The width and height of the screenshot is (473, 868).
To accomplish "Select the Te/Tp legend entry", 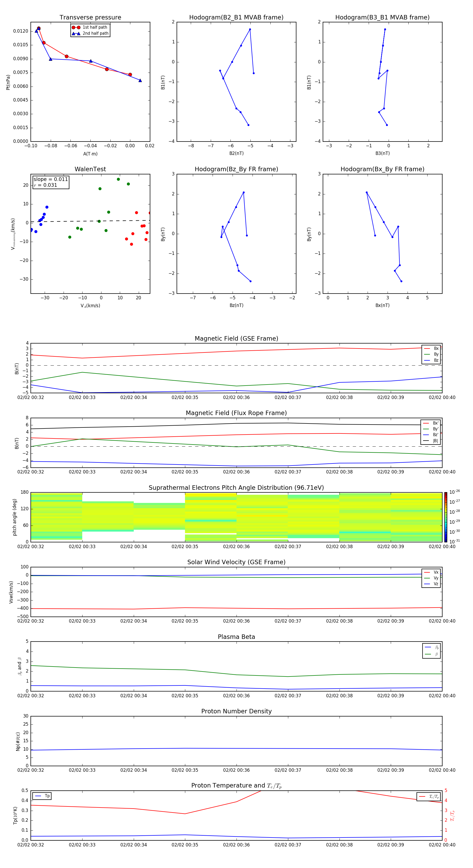I will click(x=429, y=796).
